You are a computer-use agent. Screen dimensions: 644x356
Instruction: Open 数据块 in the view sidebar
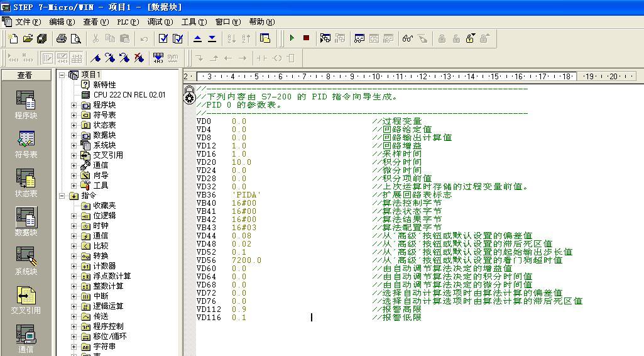[26, 222]
